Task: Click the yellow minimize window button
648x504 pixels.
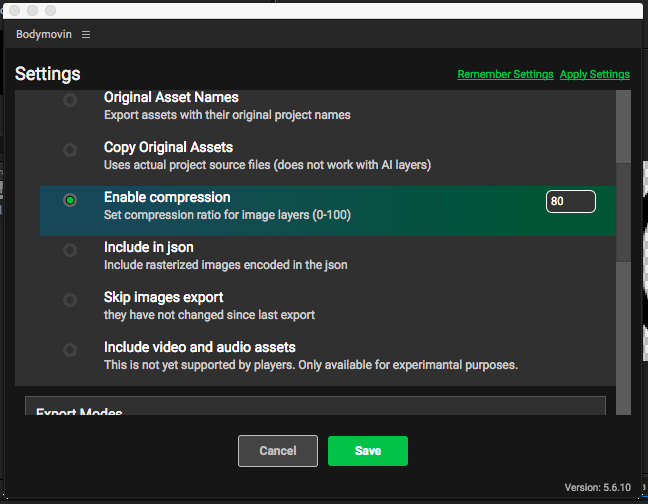Action: [30, 10]
